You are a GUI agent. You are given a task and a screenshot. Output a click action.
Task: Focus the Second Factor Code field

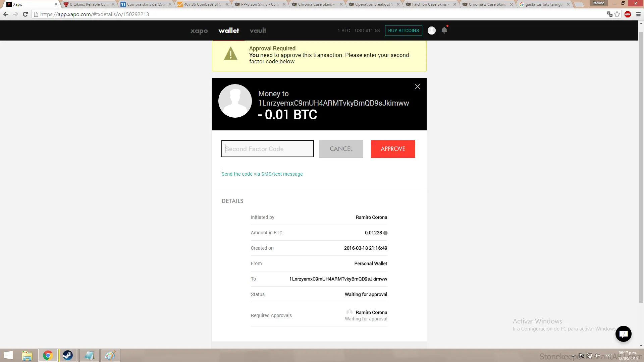[x=267, y=149]
